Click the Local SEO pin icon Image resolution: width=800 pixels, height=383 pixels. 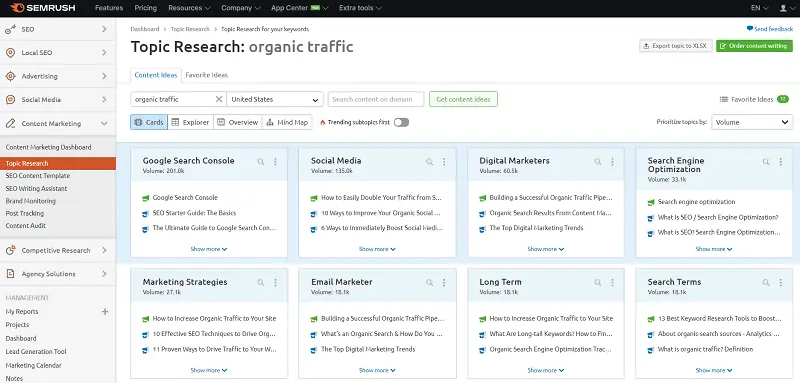click(10, 53)
